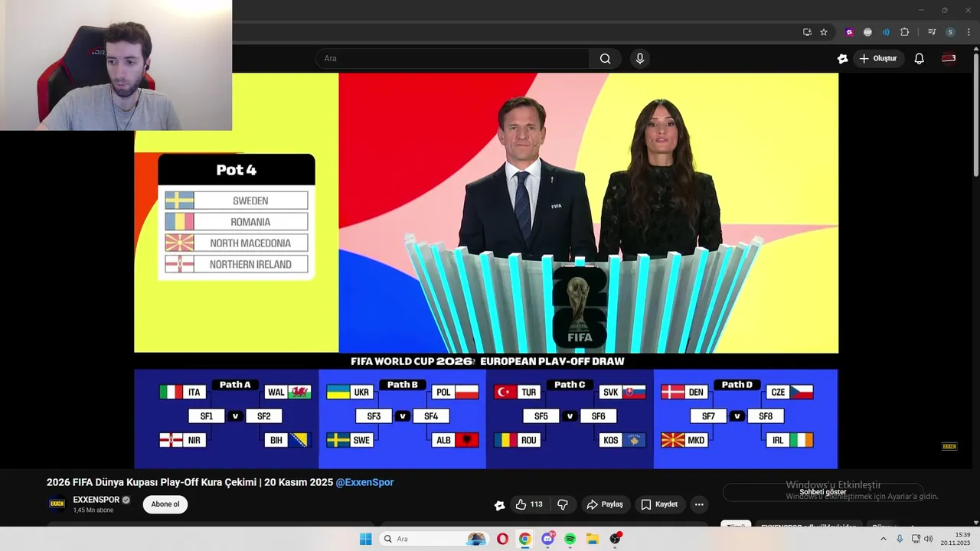Image resolution: width=980 pixels, height=551 pixels.
Task: Click the taskbar microphone tray icon
Action: click(x=900, y=539)
